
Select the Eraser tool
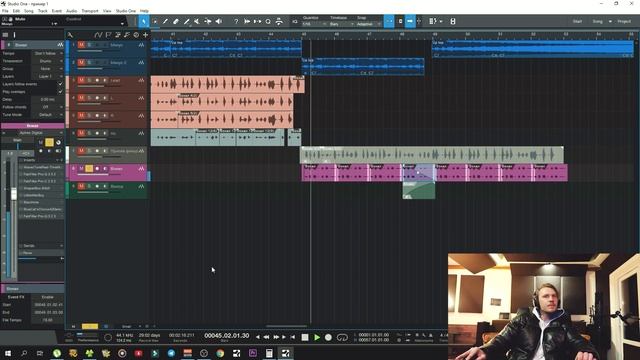pyautogui.click(x=176, y=22)
